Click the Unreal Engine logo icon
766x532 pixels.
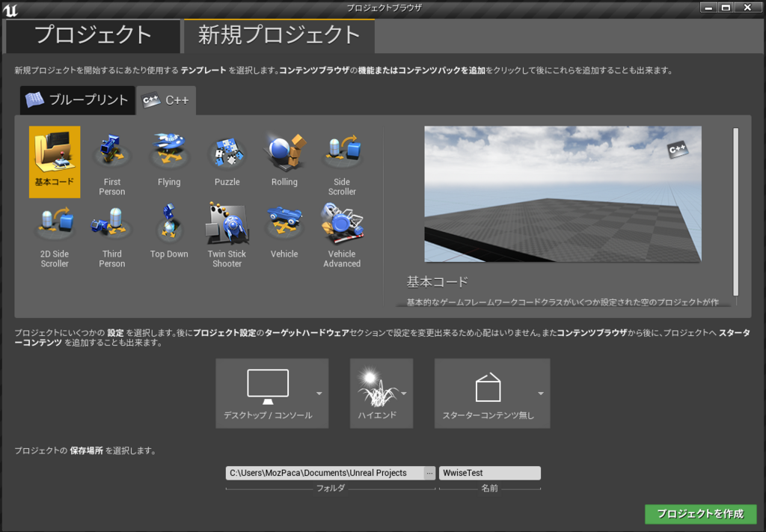coord(10,9)
